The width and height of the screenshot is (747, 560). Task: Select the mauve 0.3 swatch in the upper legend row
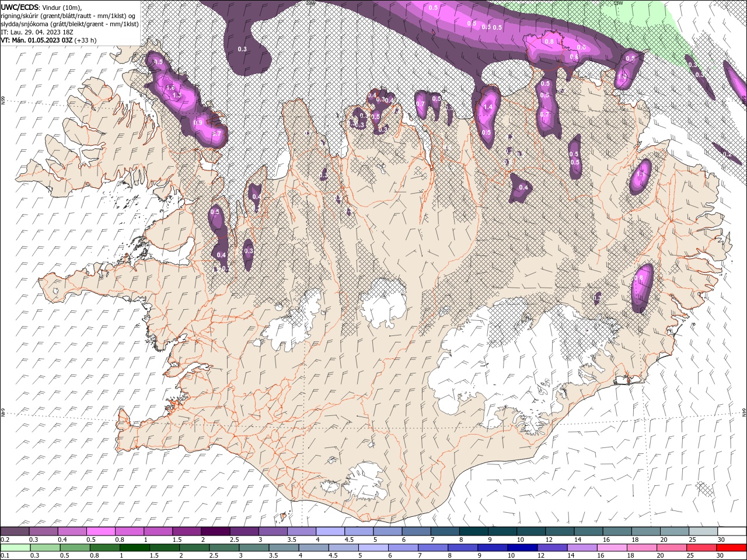pos(43,531)
